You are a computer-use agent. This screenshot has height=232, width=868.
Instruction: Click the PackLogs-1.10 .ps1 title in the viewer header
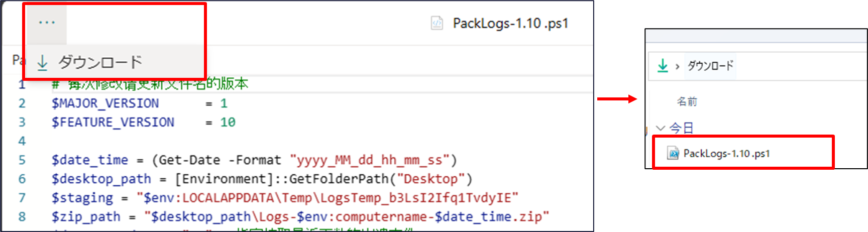click(510, 24)
